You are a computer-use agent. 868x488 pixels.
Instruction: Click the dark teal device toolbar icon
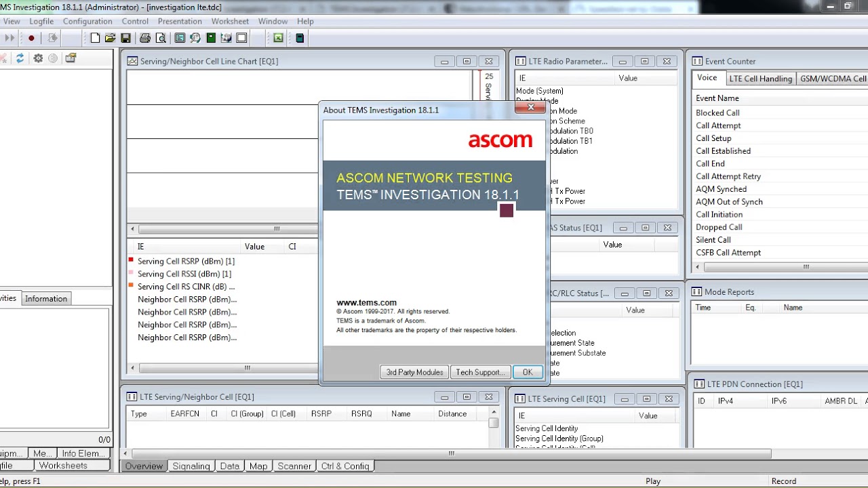[300, 38]
